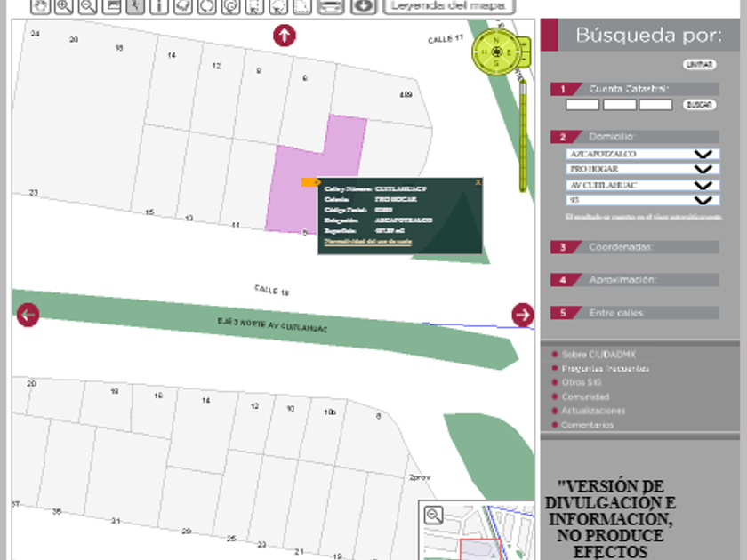Click the BUSCAR button
The image size is (747, 560).
pyautogui.click(x=699, y=105)
